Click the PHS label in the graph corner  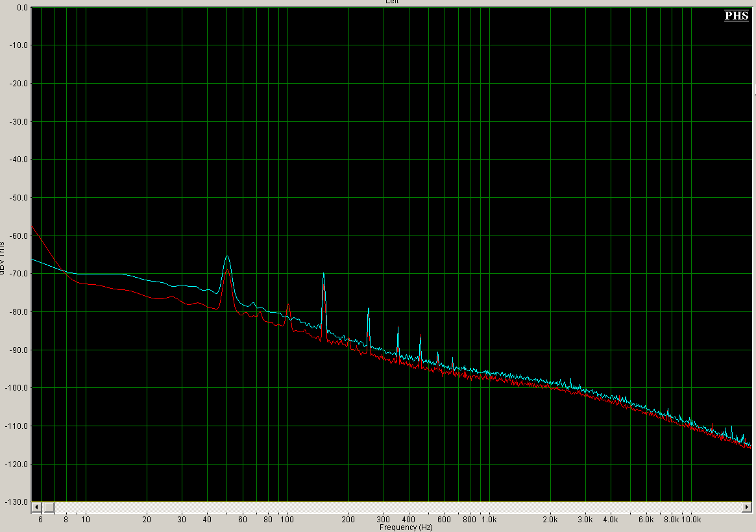pyautogui.click(x=737, y=16)
